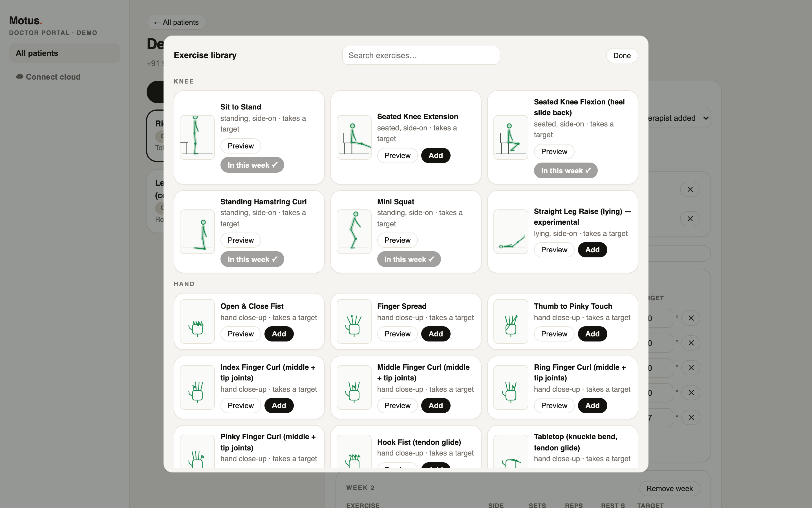Preview Standing Hamstring Curl
The width and height of the screenshot is (812, 508).
[240, 240]
